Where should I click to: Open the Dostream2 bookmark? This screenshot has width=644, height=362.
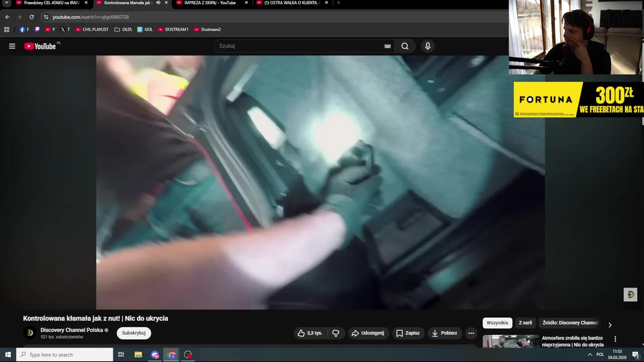(207, 29)
